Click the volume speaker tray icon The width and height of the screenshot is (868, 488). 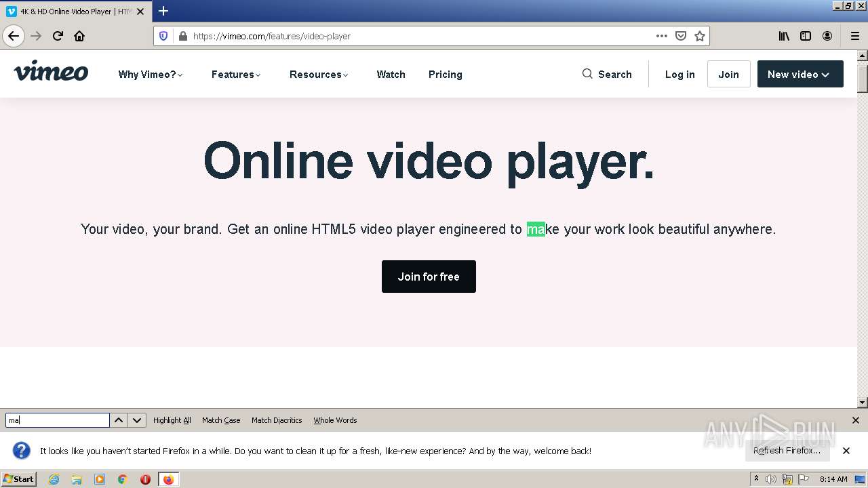pos(771,479)
